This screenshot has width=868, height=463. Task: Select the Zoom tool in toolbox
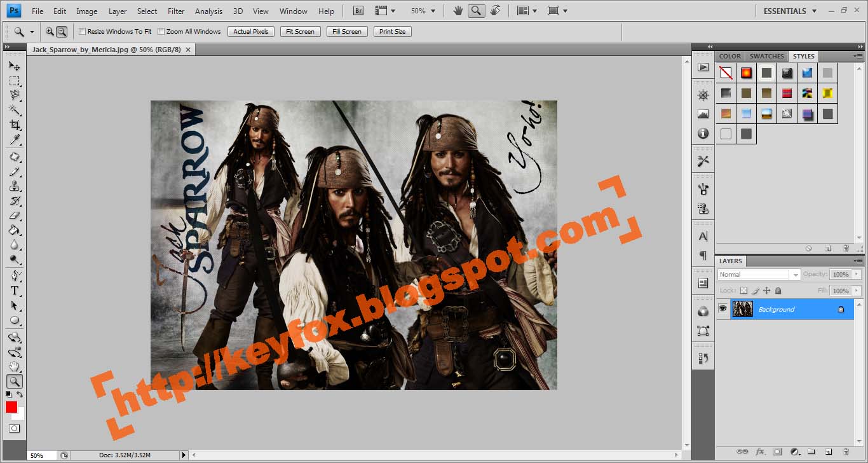click(x=14, y=382)
